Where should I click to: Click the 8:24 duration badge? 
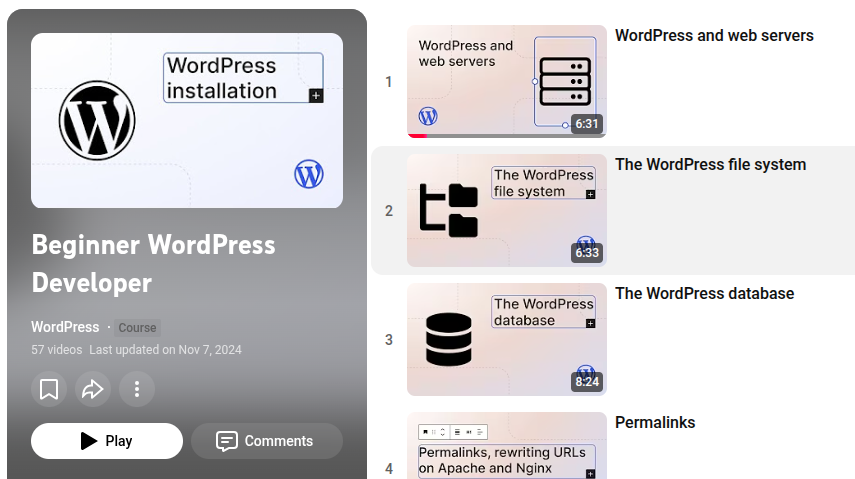(587, 381)
